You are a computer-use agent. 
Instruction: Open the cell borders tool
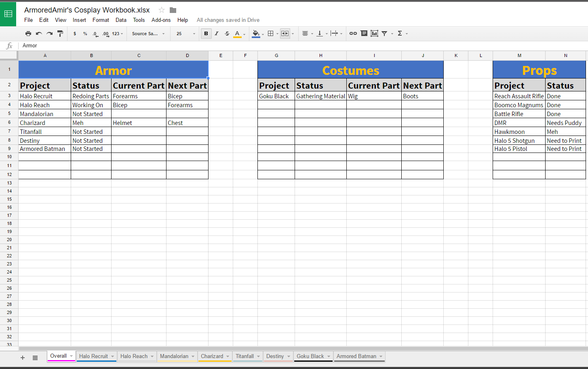pos(271,34)
